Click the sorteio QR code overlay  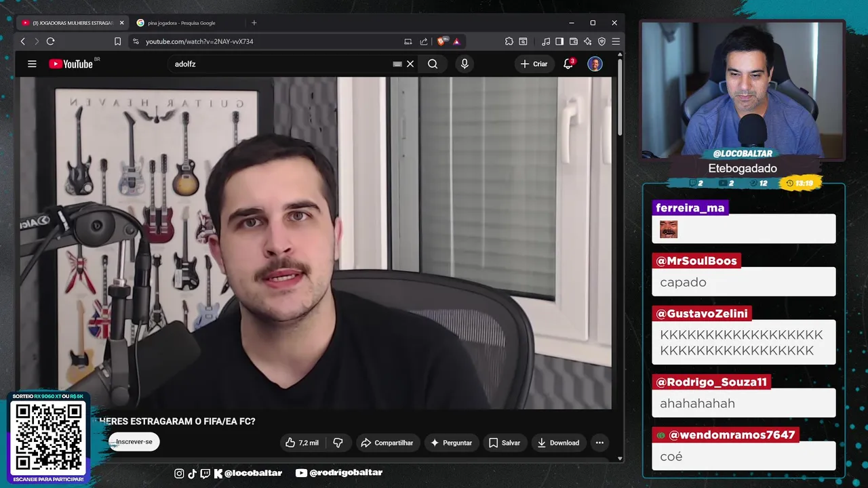(48, 437)
